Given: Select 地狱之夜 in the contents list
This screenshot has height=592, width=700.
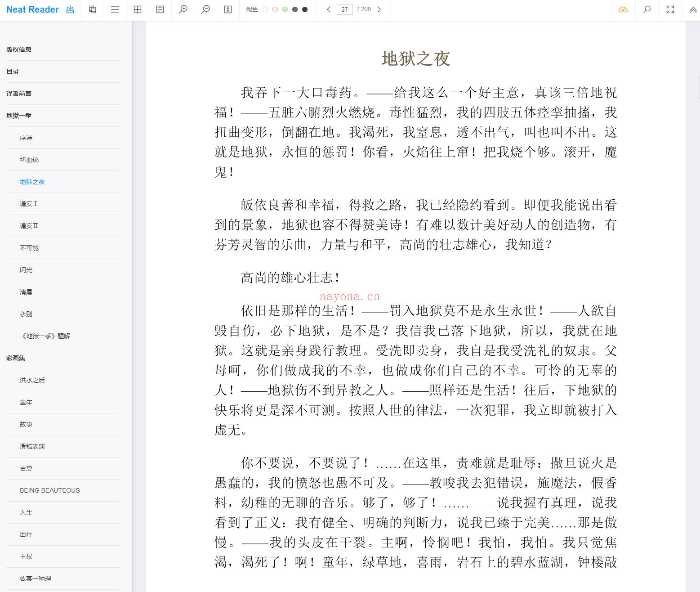Looking at the screenshot, I should [32, 182].
